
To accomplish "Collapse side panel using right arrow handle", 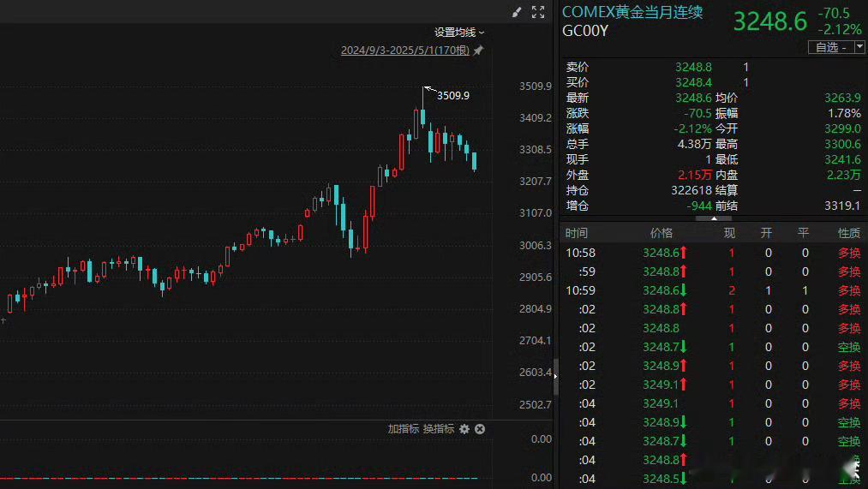I will click(555, 376).
